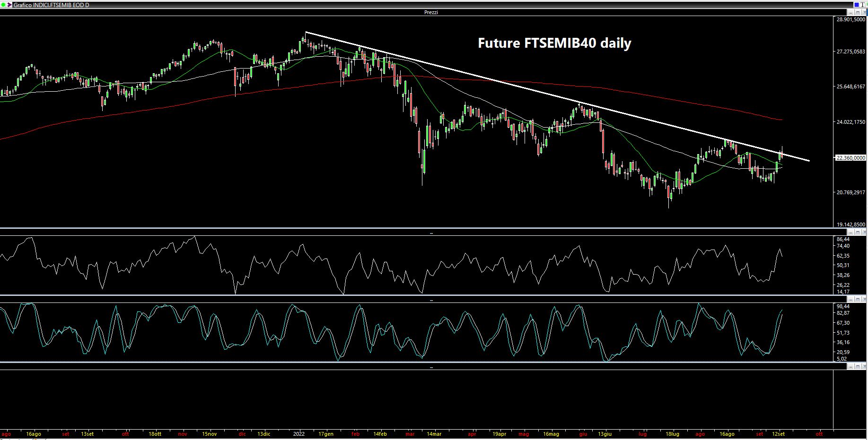Maximize the RSI oscillator pane (86,44 scale)
This screenshot has height=440, width=868.
858,233
